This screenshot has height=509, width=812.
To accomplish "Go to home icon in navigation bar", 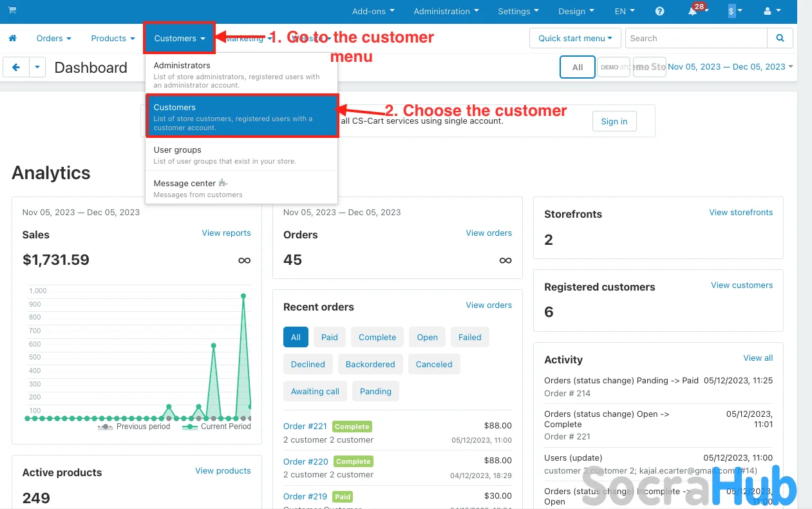I will (12, 39).
